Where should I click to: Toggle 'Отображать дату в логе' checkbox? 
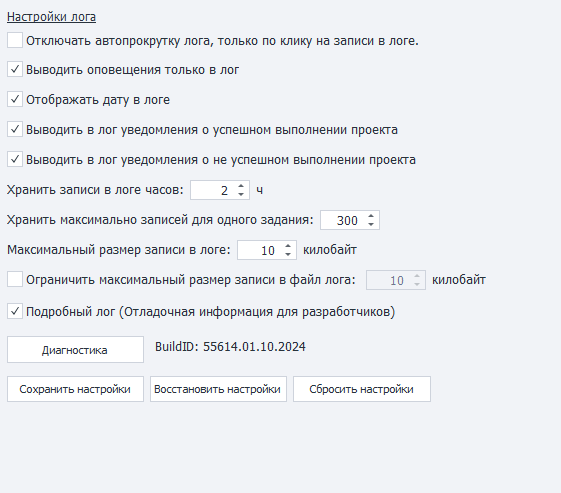pyautogui.click(x=15, y=99)
